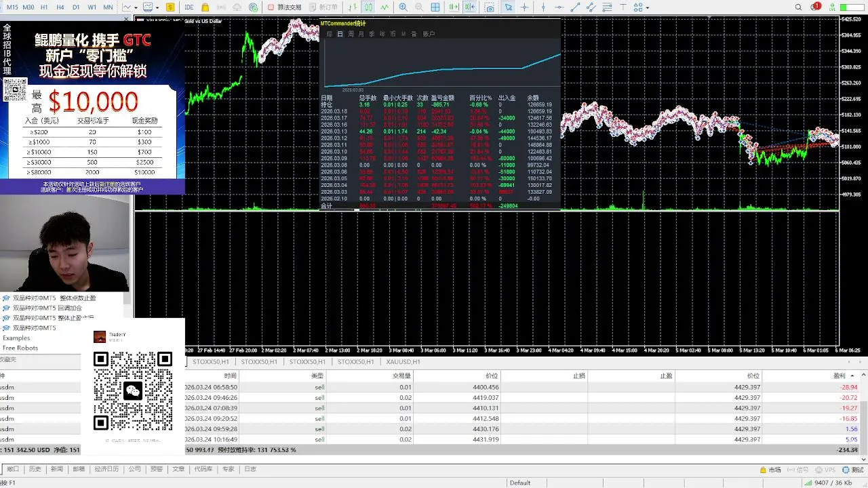
Task: Switch chart to H1 timeframe
Action: click(44, 7)
